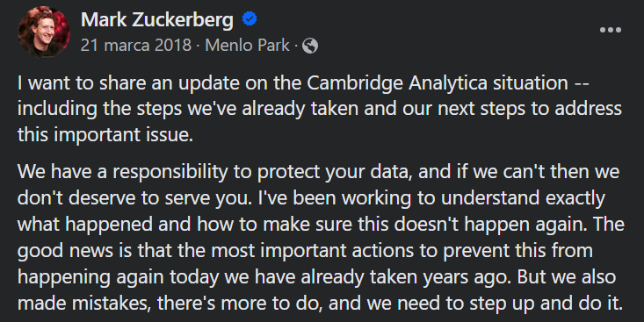The image size is (644, 322).
Task: Click the phrase "protect your data"
Action: (334, 172)
